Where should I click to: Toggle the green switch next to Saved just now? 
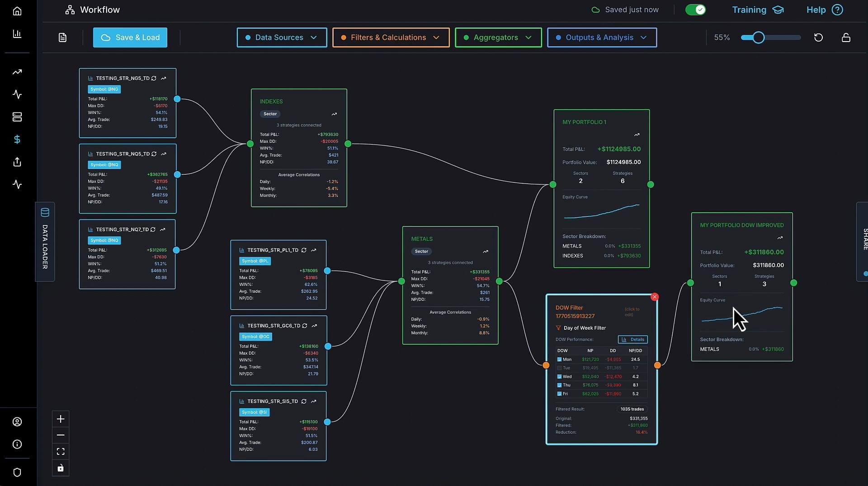[695, 9]
